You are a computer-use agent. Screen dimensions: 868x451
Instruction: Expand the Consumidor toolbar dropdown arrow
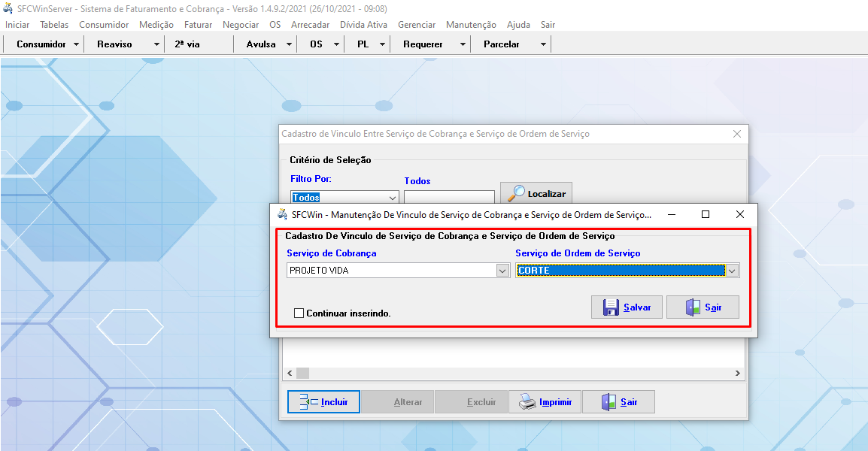click(x=77, y=44)
